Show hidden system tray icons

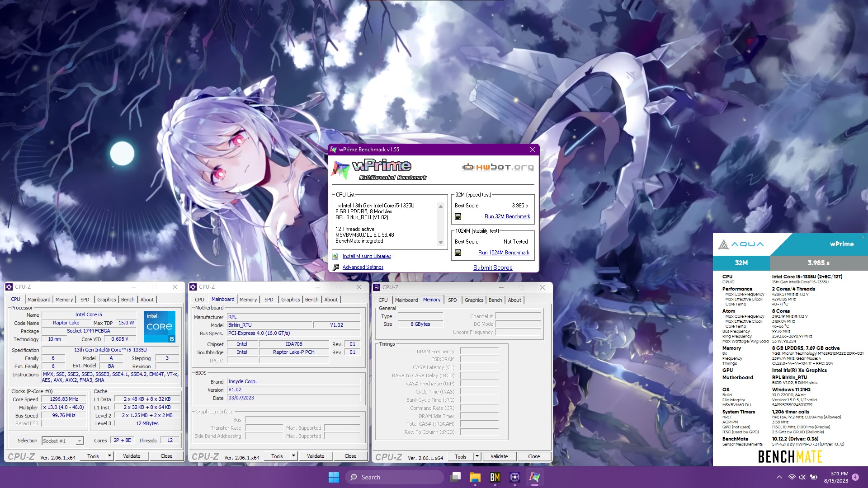(779, 477)
